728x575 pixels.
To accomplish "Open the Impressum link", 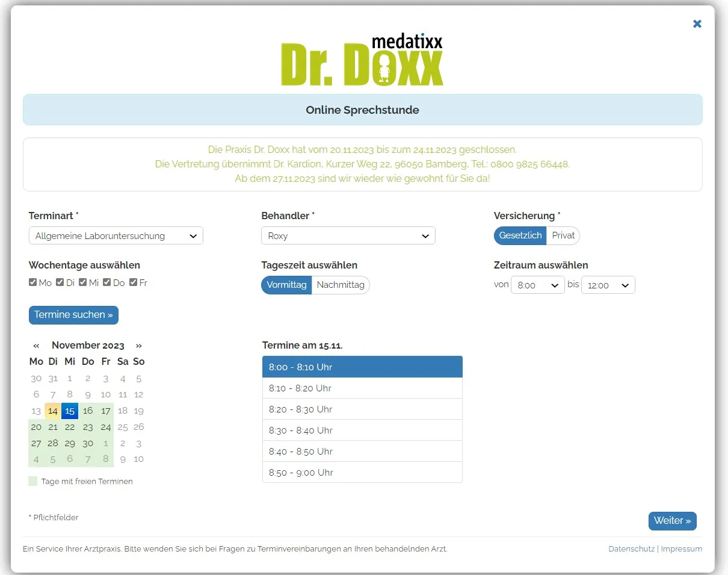I will (682, 549).
